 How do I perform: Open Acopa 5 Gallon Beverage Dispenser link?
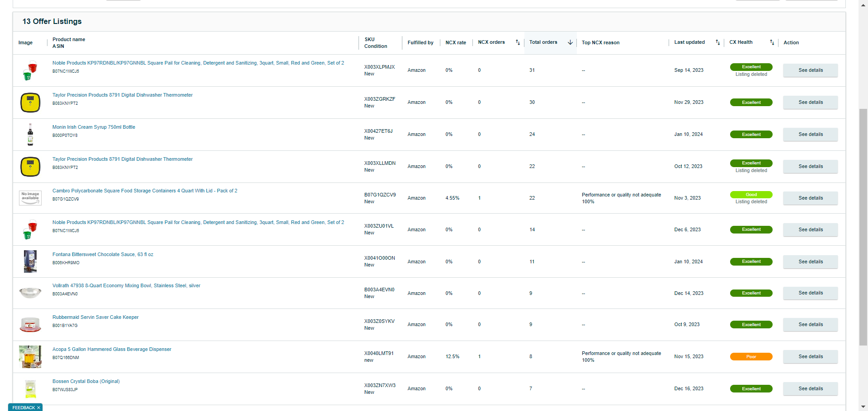coord(112,349)
